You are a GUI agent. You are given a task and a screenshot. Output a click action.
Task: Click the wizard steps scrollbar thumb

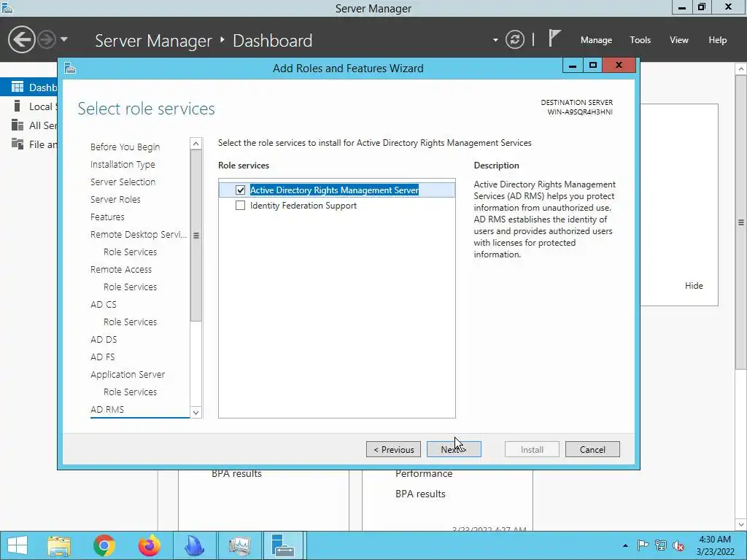point(196,236)
